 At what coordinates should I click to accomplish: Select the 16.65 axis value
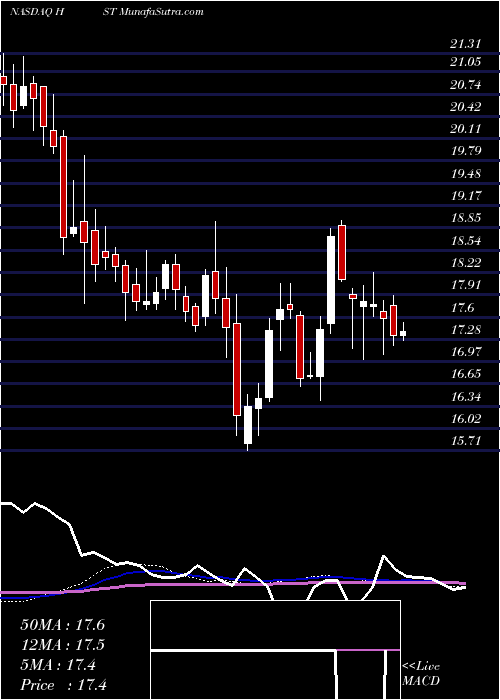click(465, 373)
